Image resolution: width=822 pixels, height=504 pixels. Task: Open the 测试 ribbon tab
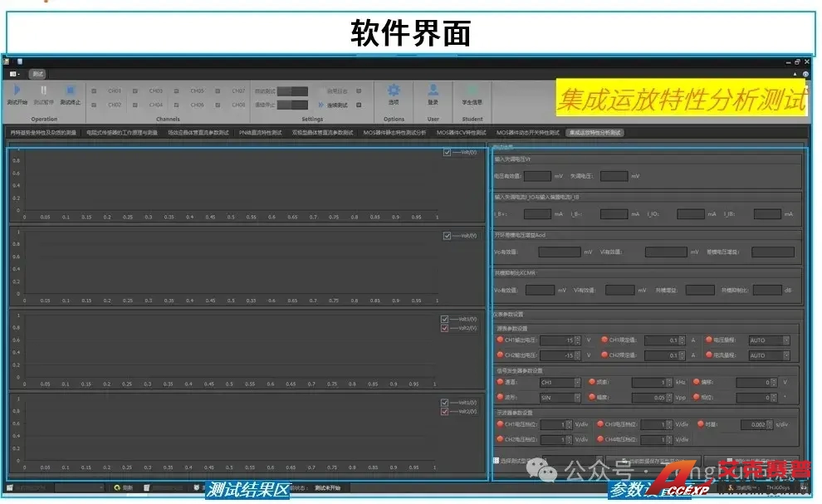click(x=38, y=74)
